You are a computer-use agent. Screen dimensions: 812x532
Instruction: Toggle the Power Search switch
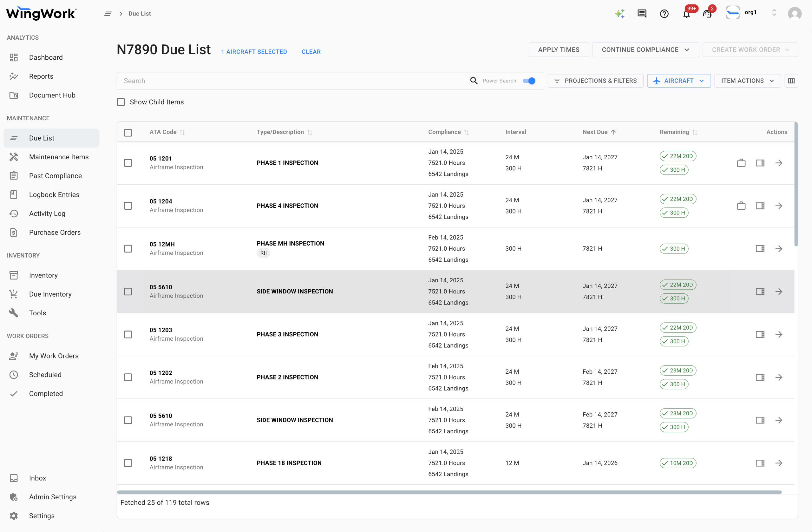click(529, 81)
